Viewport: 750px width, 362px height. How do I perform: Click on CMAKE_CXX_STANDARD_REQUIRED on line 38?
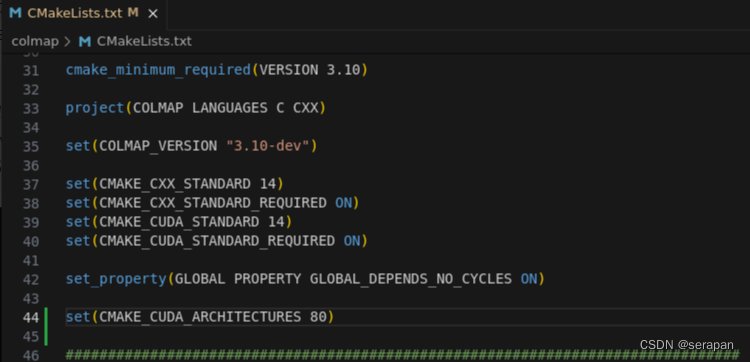(x=213, y=203)
